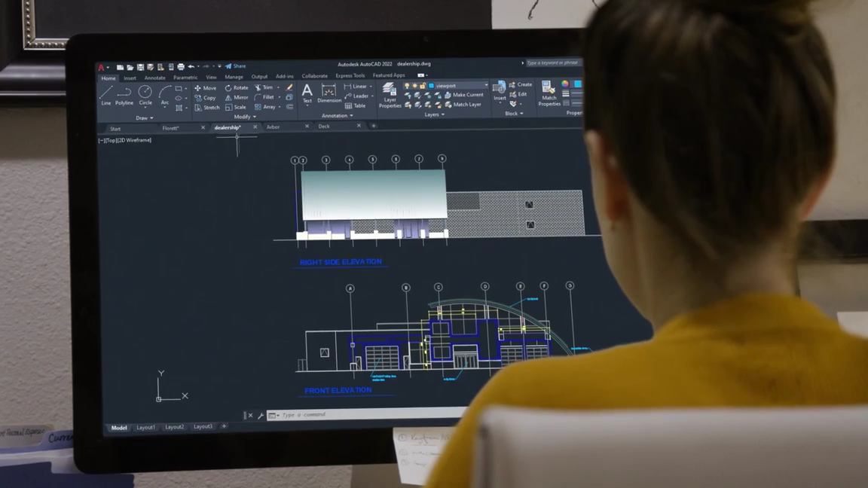868x488 pixels.
Task: Select the Dimension tool
Action: click(329, 93)
